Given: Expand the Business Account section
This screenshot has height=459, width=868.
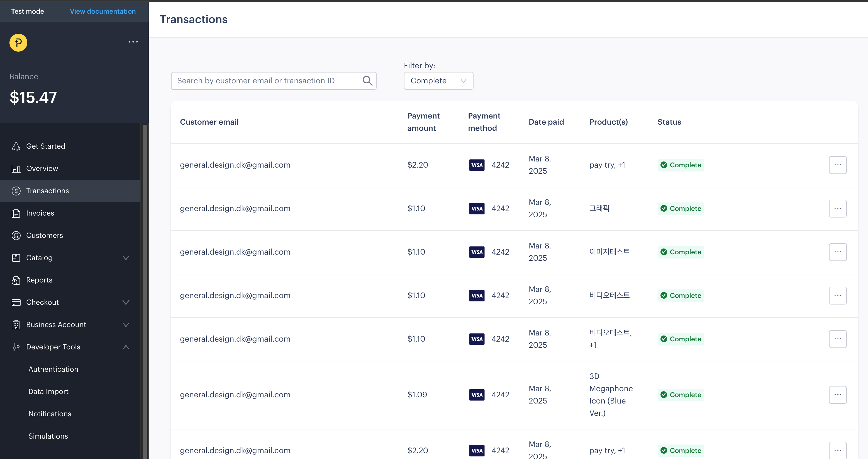Looking at the screenshot, I should click(x=126, y=324).
